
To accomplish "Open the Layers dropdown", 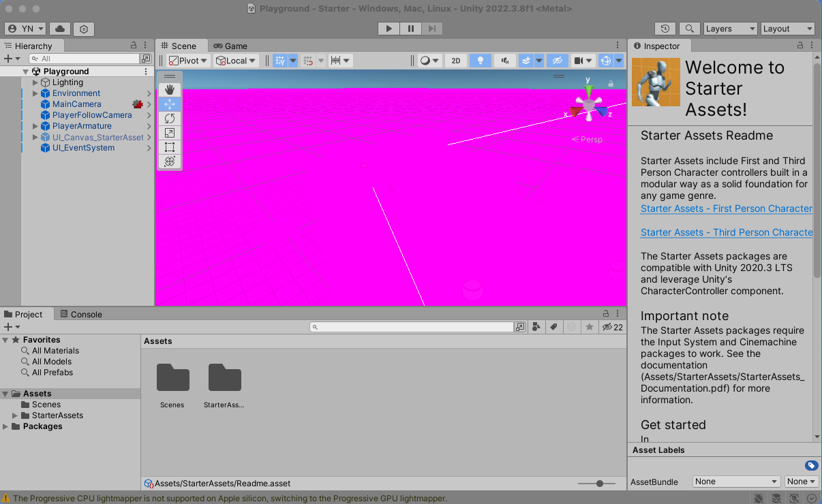I will 730,29.
